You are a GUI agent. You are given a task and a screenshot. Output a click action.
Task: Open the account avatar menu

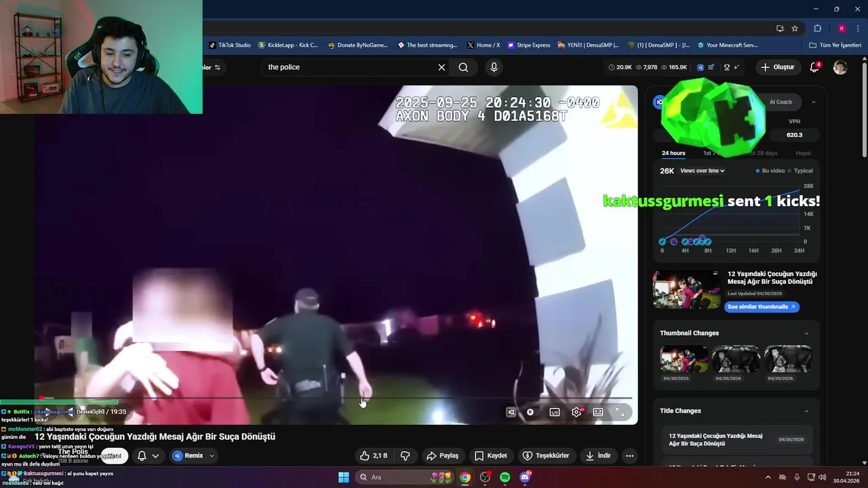840,67
